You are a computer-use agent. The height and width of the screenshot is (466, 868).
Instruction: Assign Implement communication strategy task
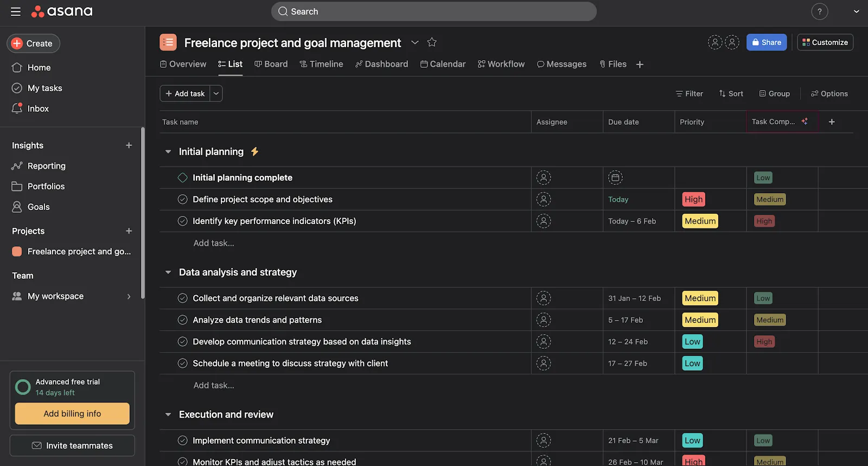point(544,441)
